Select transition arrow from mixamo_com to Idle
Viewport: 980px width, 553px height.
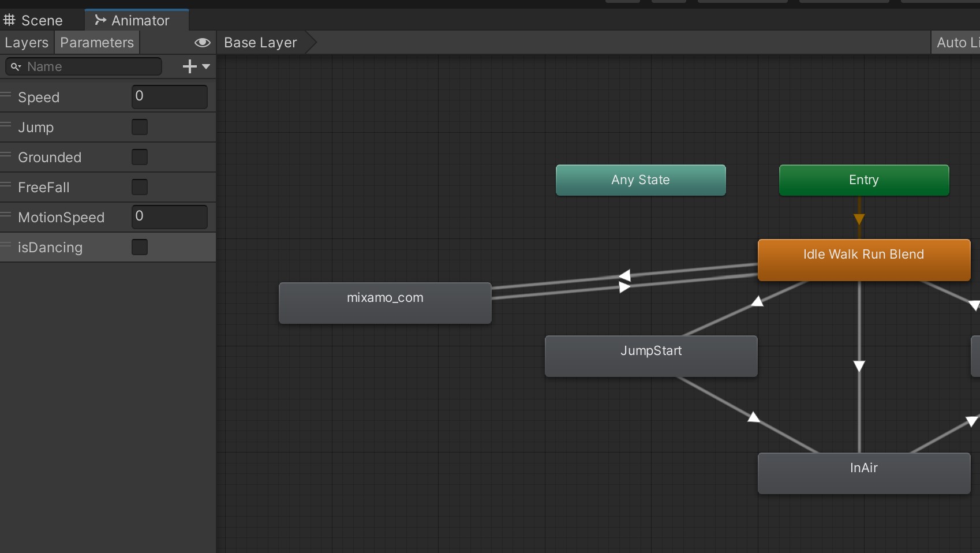pos(624,287)
